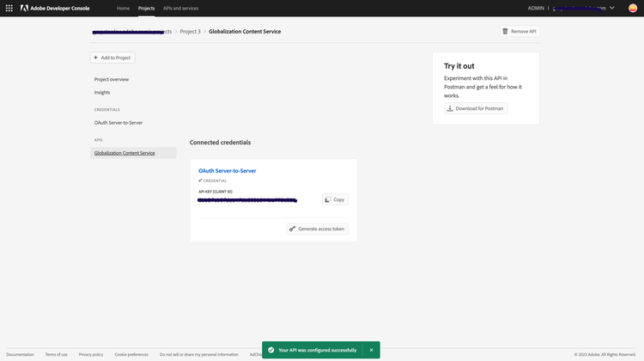This screenshot has width=644, height=361.
Task: Click the API KEY (CLIENT ID) label
Action: 216,192
